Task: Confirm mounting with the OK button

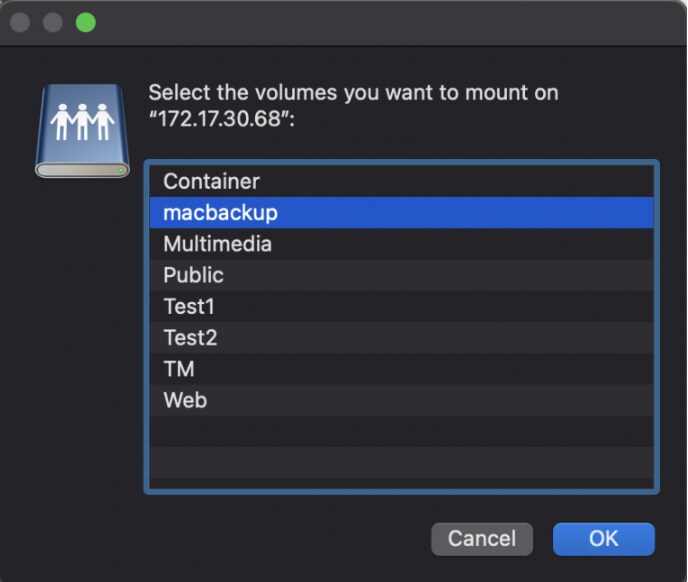Action: pyautogui.click(x=603, y=538)
